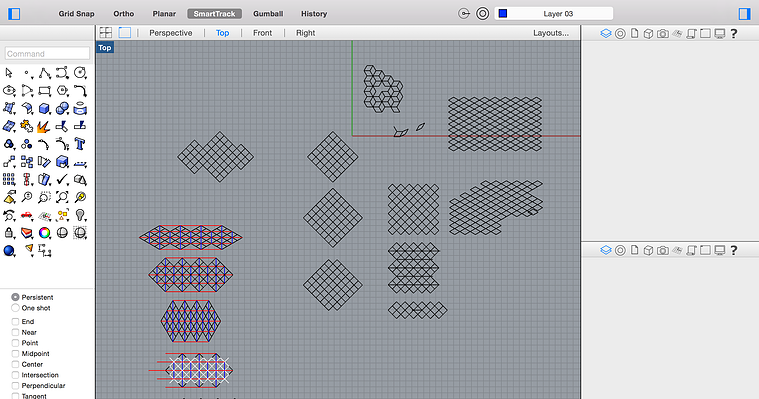Open the Layouts... menu
Image resolution: width=759 pixels, height=399 pixels.
pyautogui.click(x=551, y=33)
